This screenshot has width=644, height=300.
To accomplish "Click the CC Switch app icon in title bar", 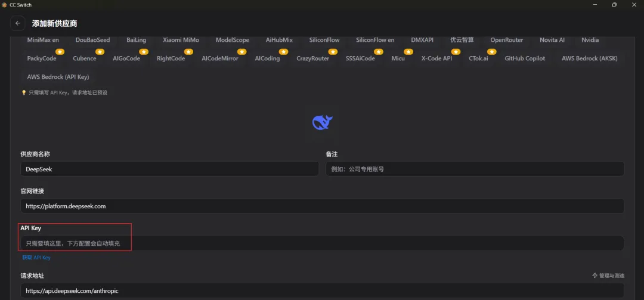I will click(x=4, y=5).
